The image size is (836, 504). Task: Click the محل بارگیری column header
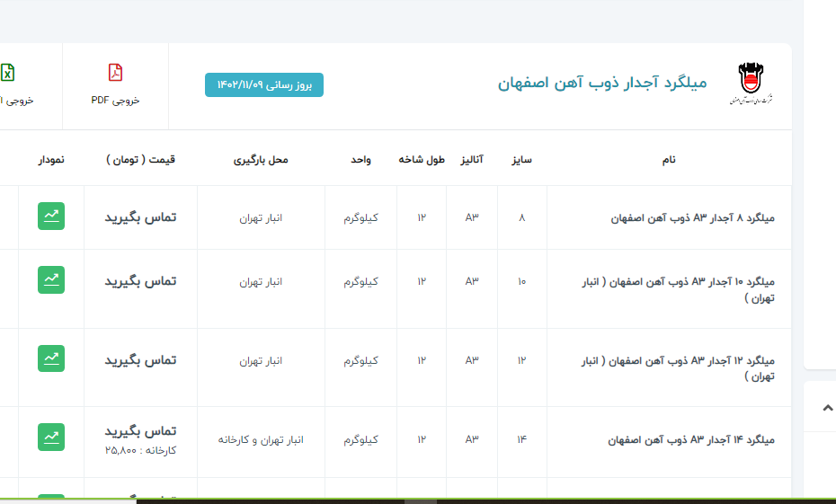click(x=261, y=159)
